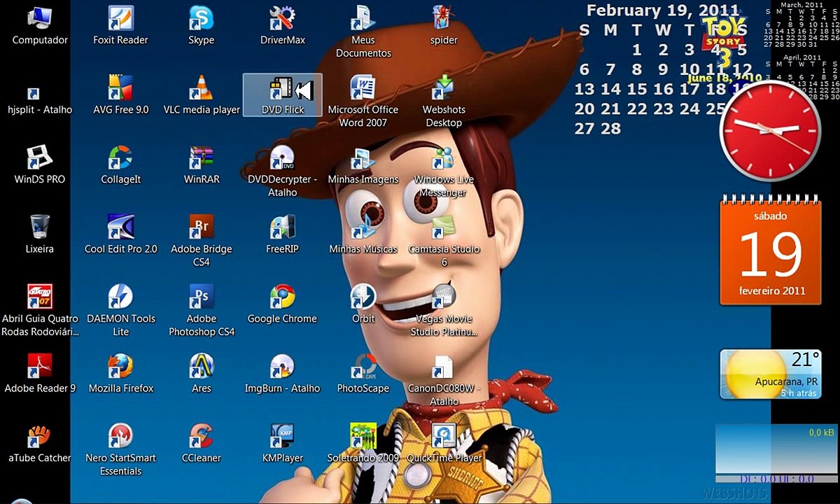The width and height of the screenshot is (840, 504).
Task: Open the orange sábado 19 calendar gadget
Action: click(x=771, y=251)
